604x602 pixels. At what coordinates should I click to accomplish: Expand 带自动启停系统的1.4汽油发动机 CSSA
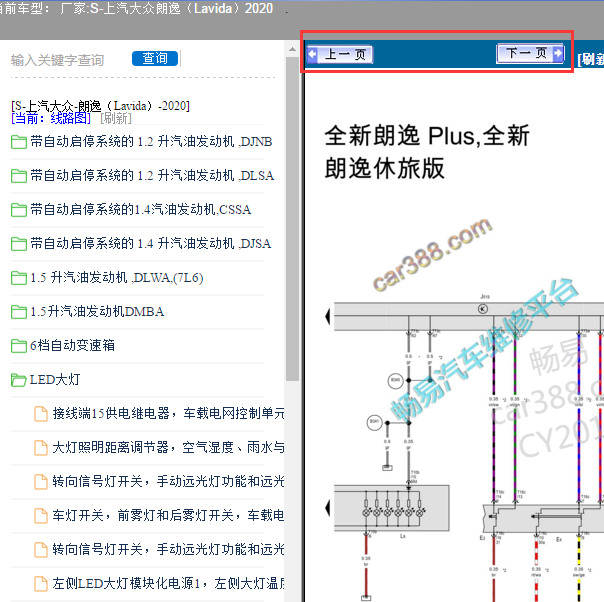pyautogui.click(x=141, y=210)
